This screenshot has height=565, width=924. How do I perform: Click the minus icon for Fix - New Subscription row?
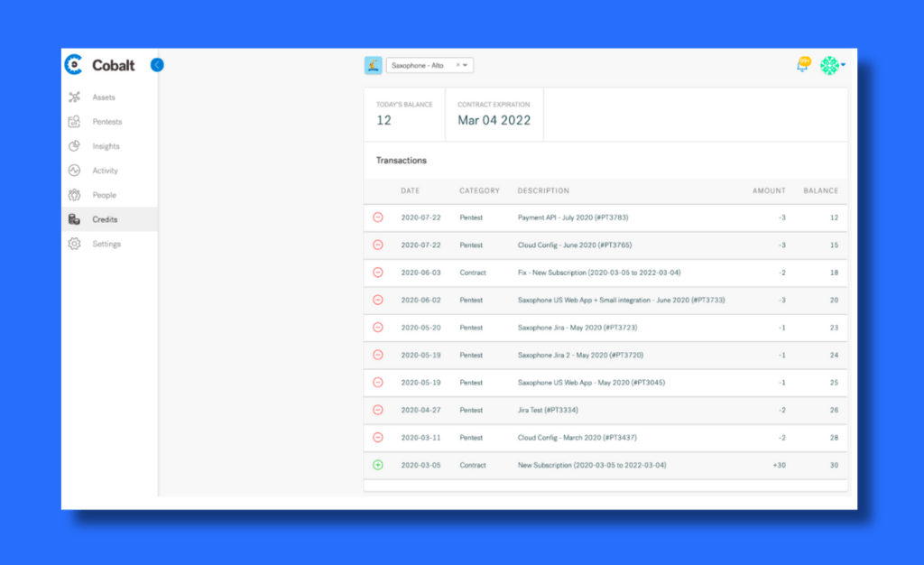tap(378, 273)
